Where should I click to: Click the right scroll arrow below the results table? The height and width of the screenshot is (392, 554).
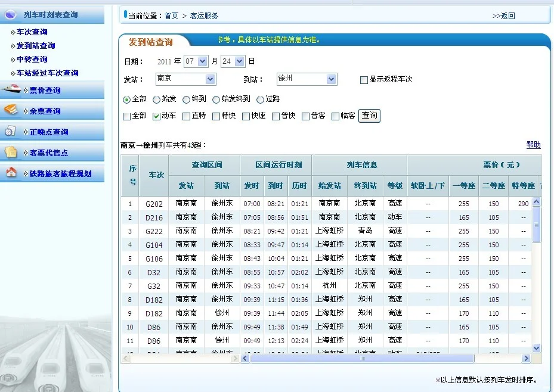[525, 358]
